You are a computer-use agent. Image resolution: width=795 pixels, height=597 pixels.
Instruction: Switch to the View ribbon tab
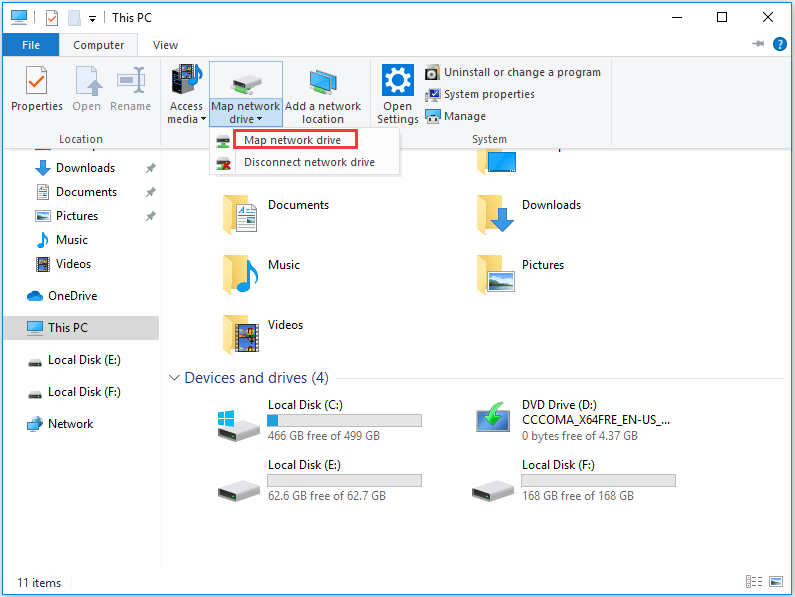point(165,45)
